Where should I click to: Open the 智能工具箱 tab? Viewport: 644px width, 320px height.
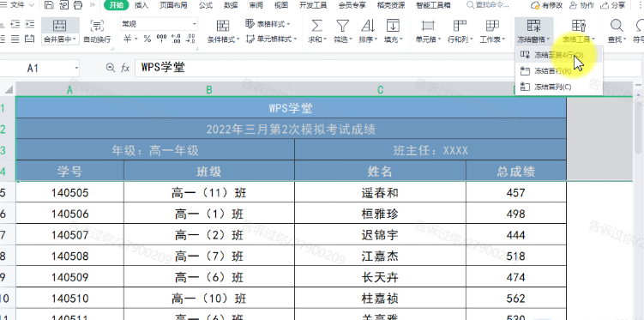click(433, 5)
